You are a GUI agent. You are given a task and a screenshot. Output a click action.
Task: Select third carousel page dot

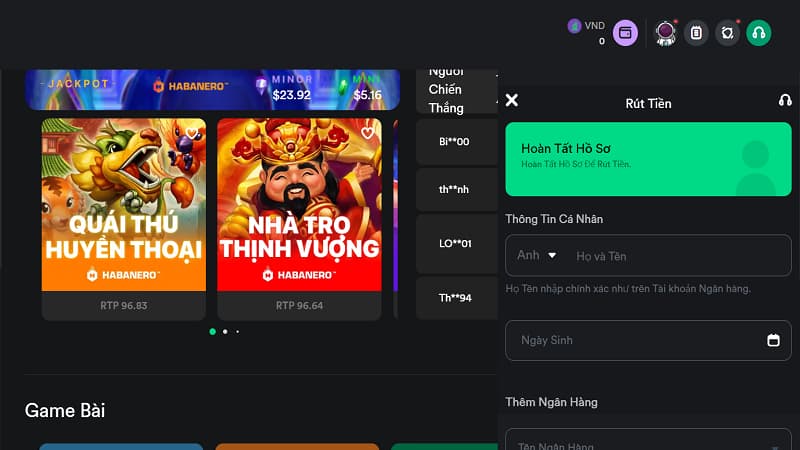pos(237,332)
